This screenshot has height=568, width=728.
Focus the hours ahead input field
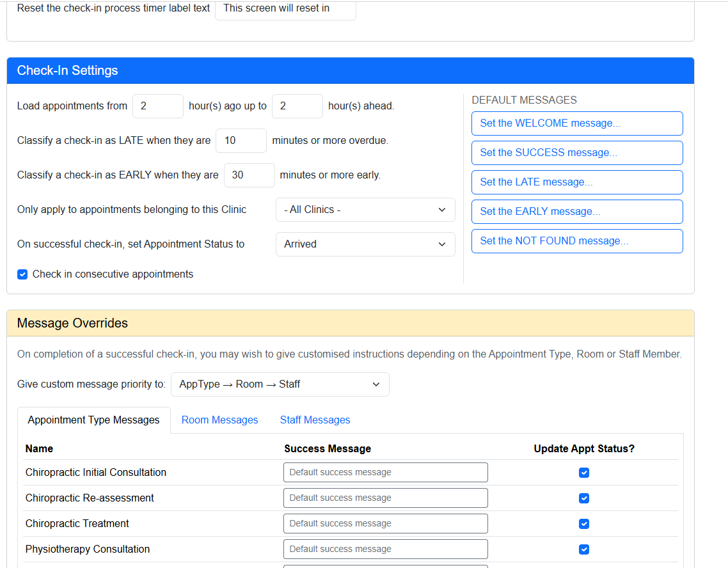pos(297,106)
